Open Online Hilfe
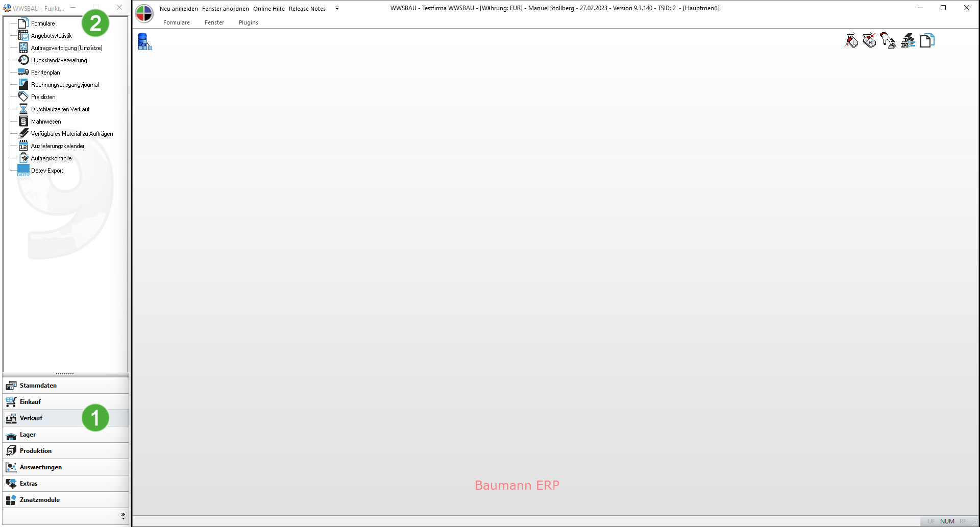The height and width of the screenshot is (527, 980). tap(269, 9)
